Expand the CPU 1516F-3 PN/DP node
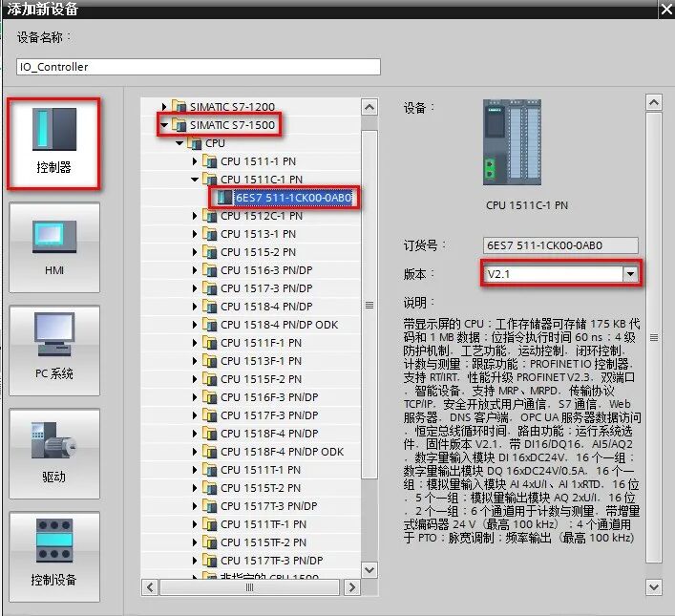The image size is (675, 616). coord(195,397)
